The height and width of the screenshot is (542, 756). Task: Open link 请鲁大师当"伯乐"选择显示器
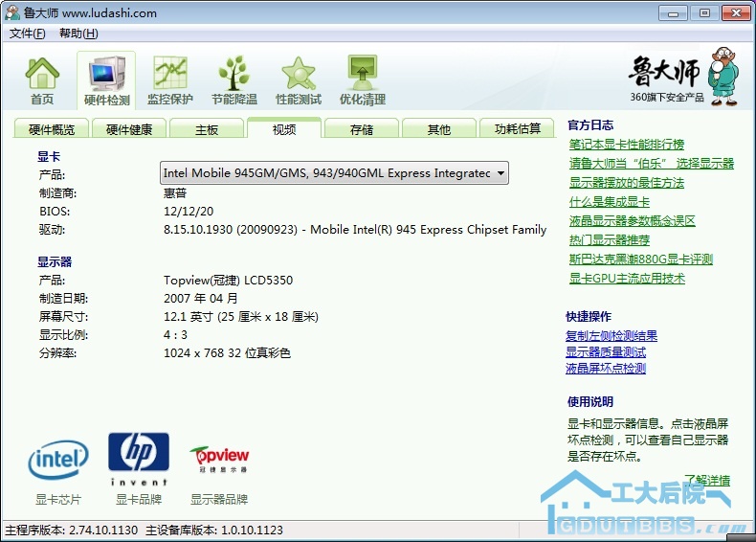tap(652, 163)
